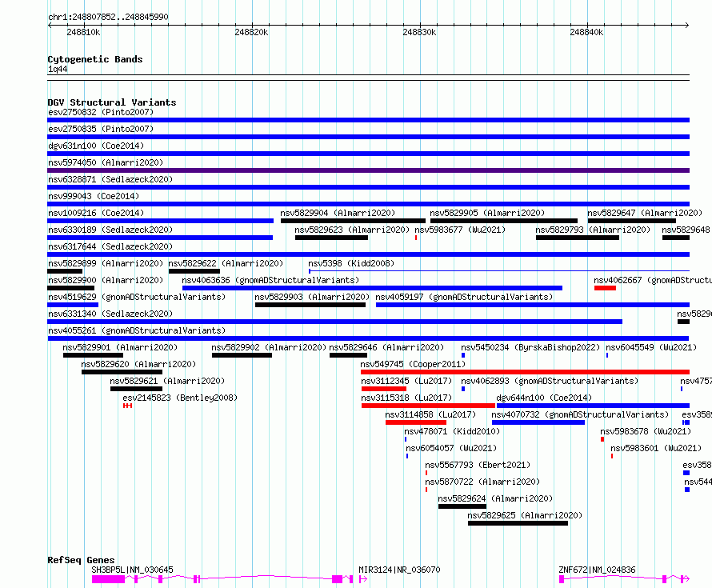
Task: Click the esv2145823 (Bentley2008) red glyph
Action: tap(127, 406)
